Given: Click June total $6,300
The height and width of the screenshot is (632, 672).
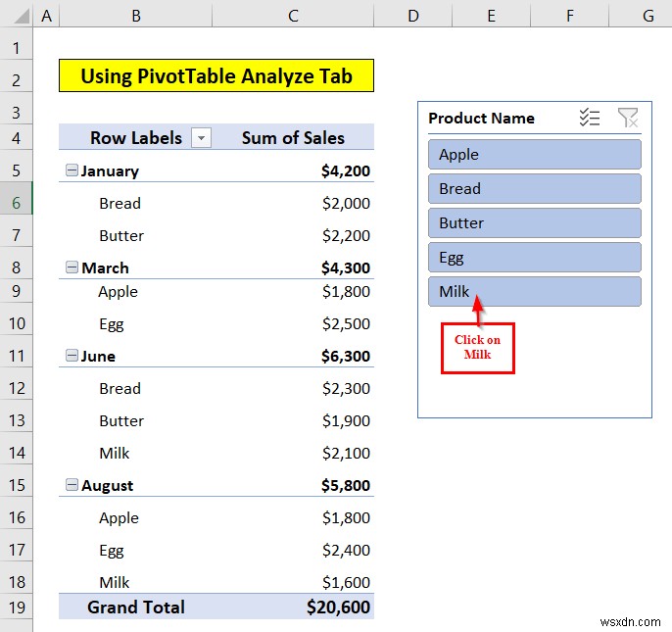Looking at the screenshot, I should [x=346, y=356].
